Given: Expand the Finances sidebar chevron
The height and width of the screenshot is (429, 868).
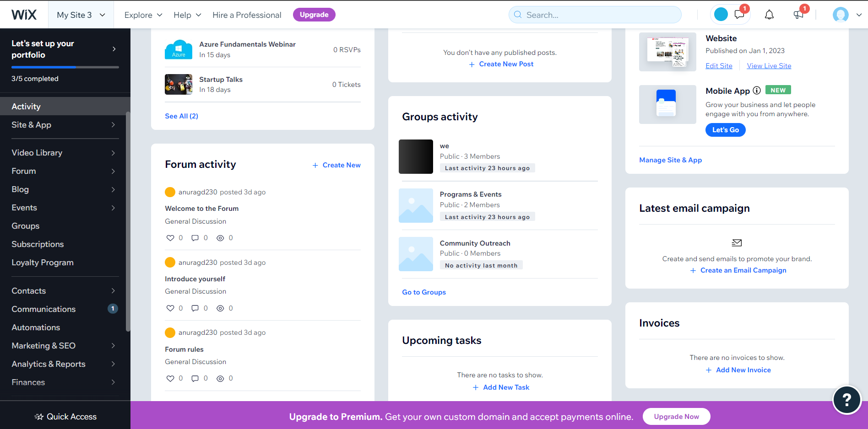Looking at the screenshot, I should click(x=113, y=382).
